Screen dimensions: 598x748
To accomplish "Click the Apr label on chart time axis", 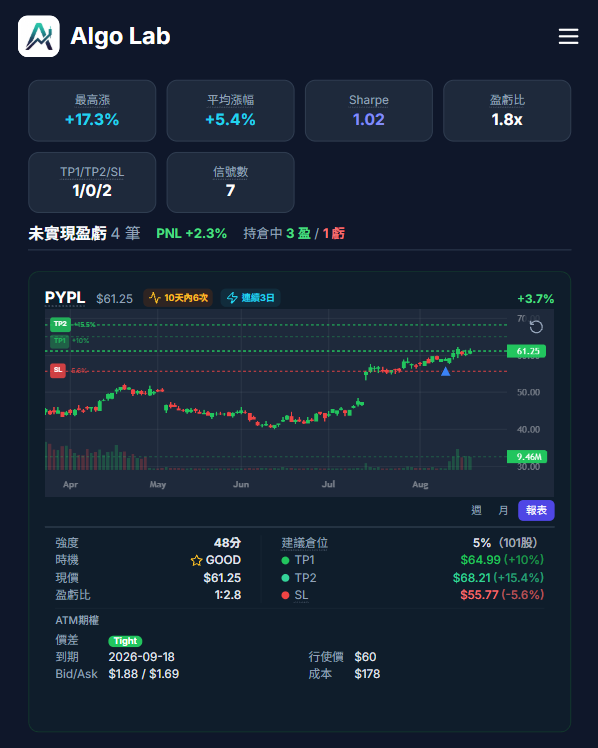I will tap(71, 484).
